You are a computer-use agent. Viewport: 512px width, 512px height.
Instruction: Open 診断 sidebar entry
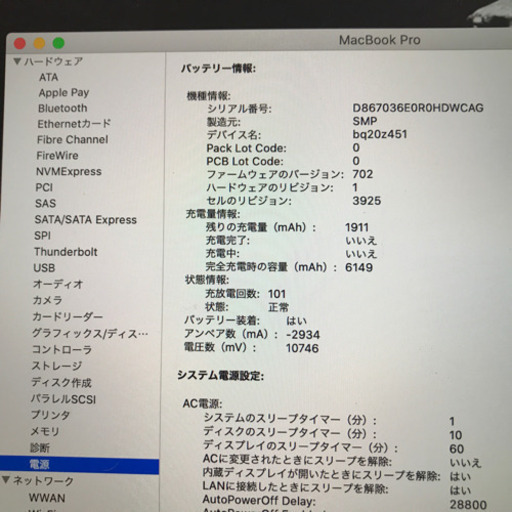tap(40, 448)
